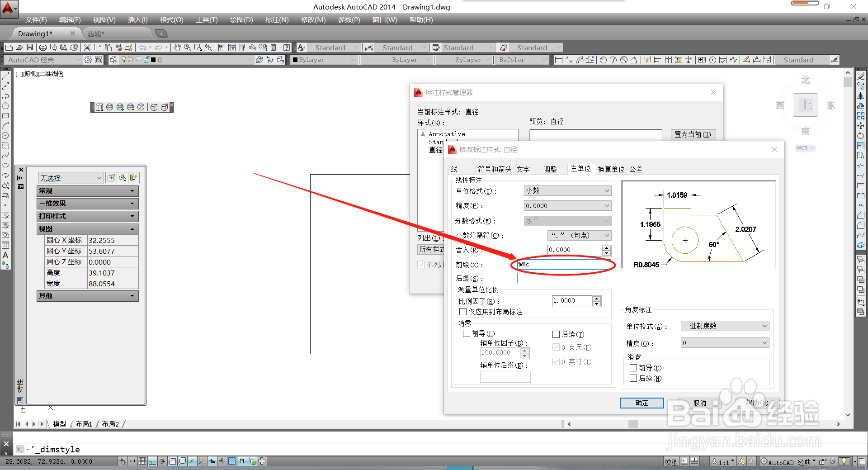Open angular 单位格式 dropdown showing 十进制度数
The image size is (868, 470).
(x=725, y=326)
